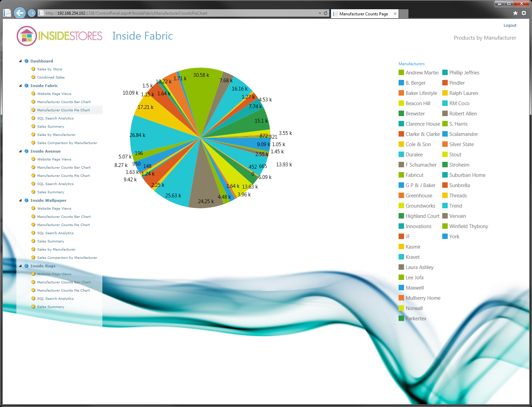Click Baker Lifestyle legend color swatch
Viewport: 532px width, 407px height.
(x=401, y=93)
